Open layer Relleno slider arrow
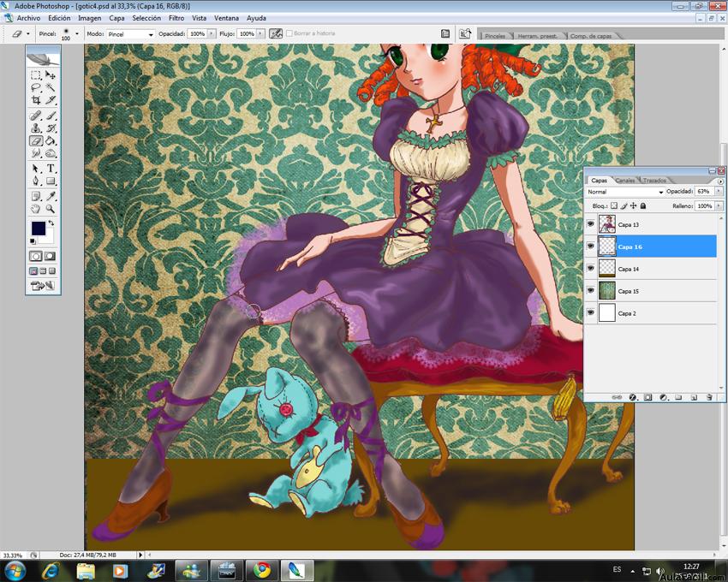The width and height of the screenshot is (728, 582). click(719, 205)
